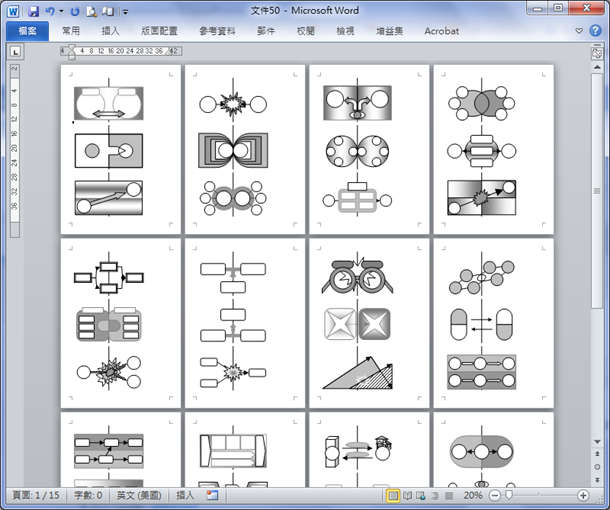The image size is (610, 510).
Task: Click the Save icon in Quick Access Toolbar
Action: 33,11
